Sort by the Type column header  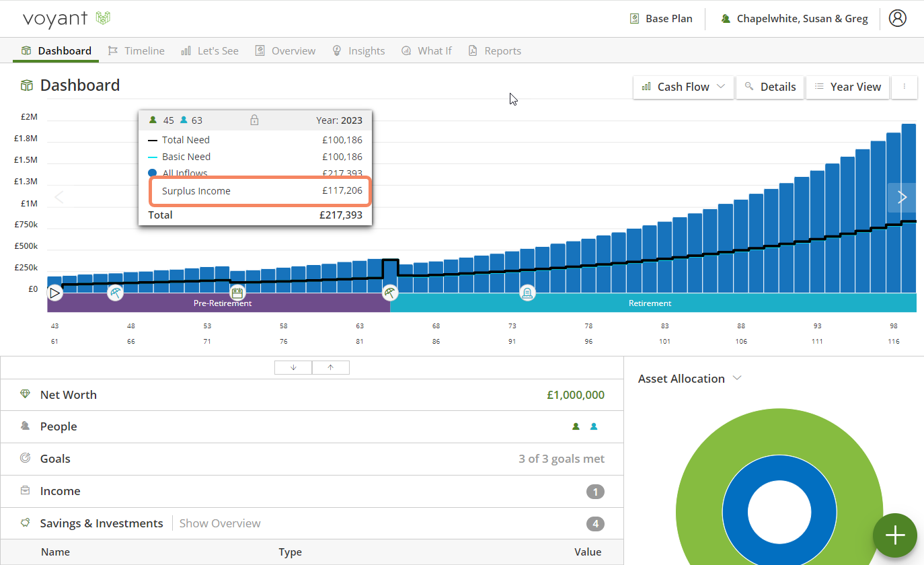[x=291, y=552]
